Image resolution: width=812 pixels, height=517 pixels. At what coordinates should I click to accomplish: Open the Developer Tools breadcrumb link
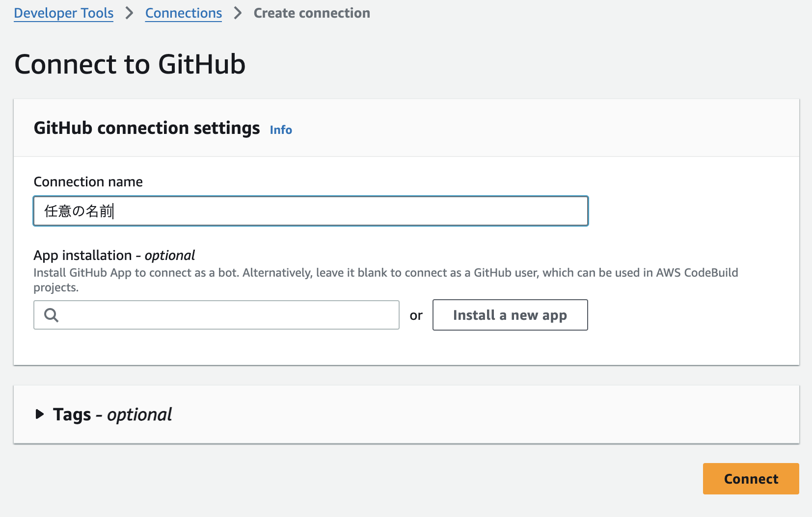coord(64,13)
